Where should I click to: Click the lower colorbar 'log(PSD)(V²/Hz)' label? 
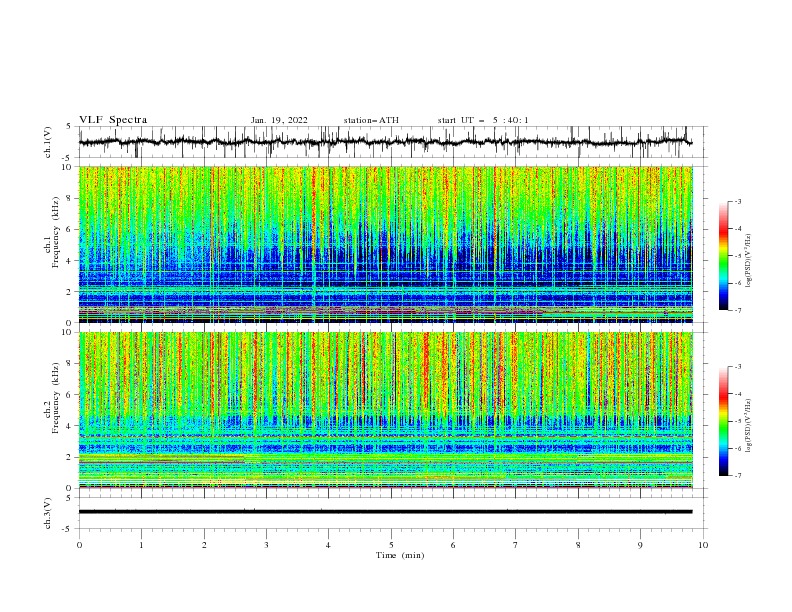tap(749, 426)
